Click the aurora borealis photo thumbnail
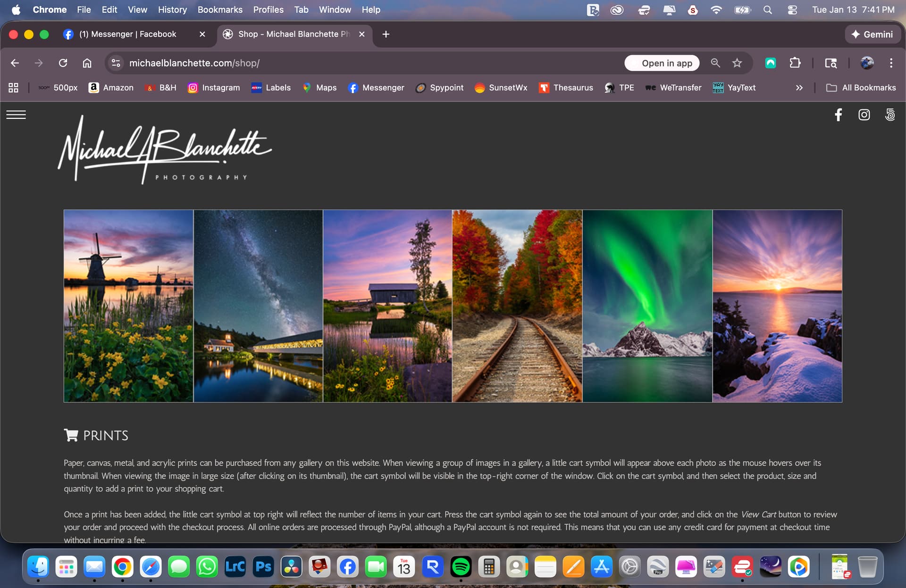The image size is (906, 588). pos(647,306)
